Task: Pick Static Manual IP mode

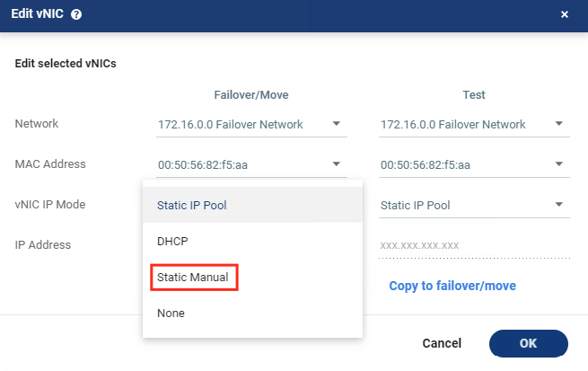Action: [x=194, y=278]
